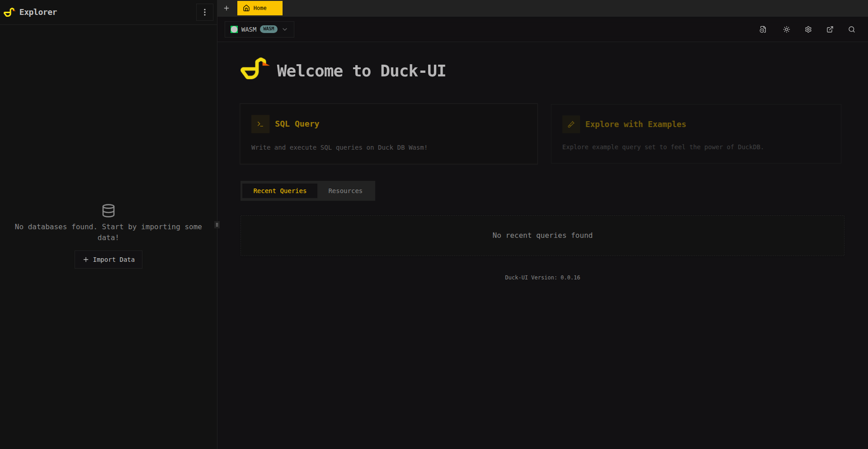This screenshot has height=449, width=868.
Task: Click the 'Welcome to Duck-UI' heading
Action: 361,71
